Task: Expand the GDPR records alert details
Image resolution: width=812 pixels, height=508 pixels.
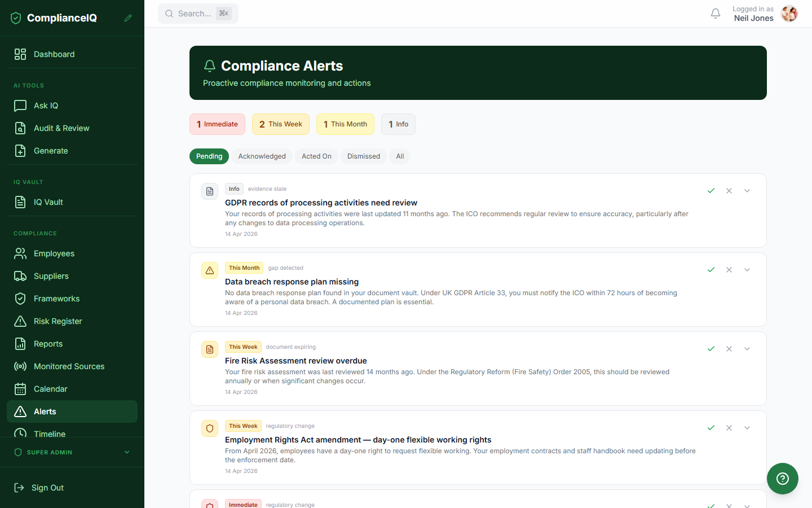Action: click(x=747, y=191)
